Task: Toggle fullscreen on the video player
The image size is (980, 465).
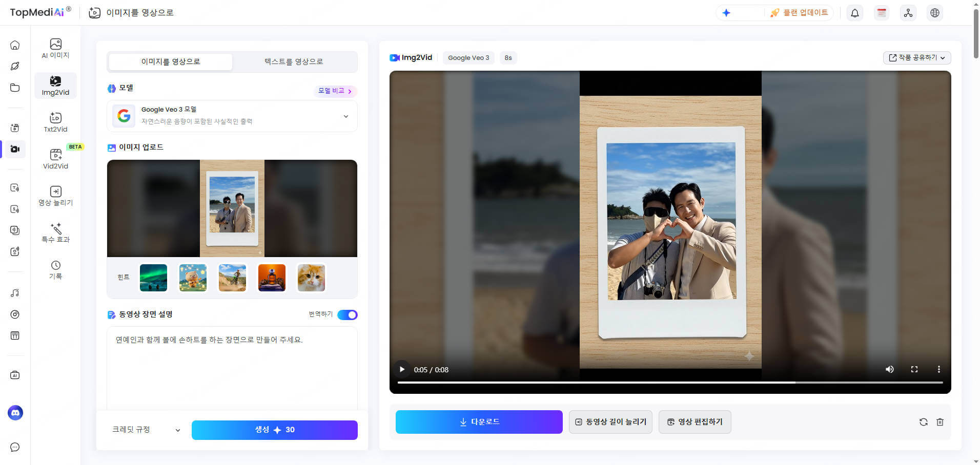Action: [914, 369]
